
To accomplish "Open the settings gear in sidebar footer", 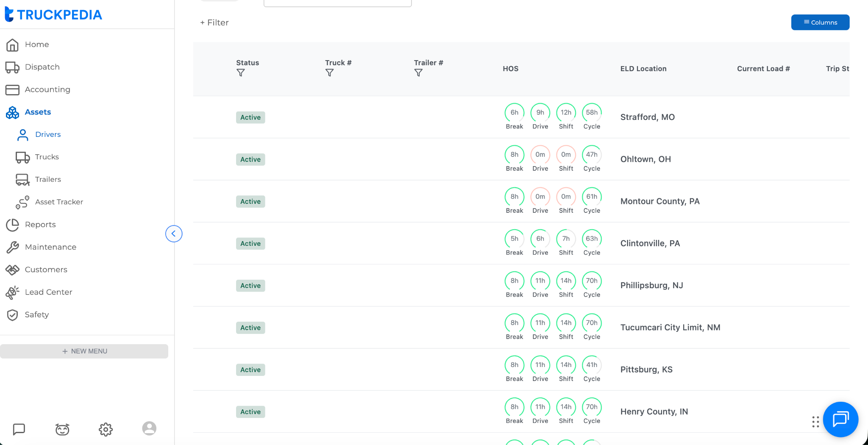I will click(x=106, y=429).
